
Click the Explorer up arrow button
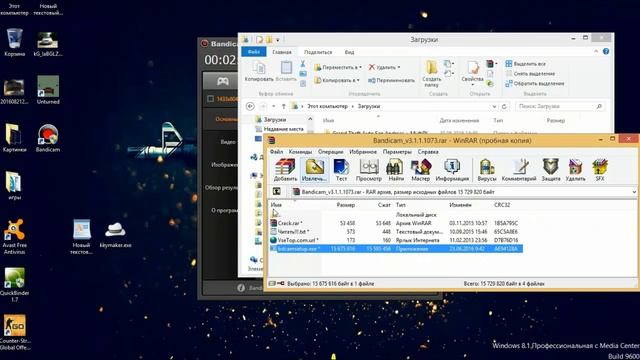[x=284, y=106]
